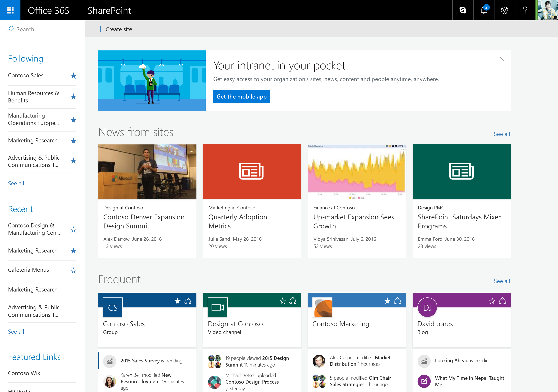Click Karen Bell's avatar

(110, 381)
